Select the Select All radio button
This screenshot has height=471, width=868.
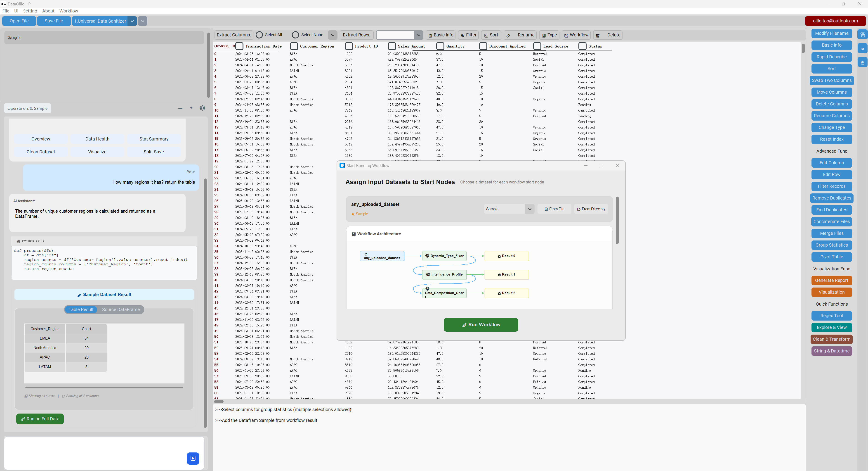(259, 35)
